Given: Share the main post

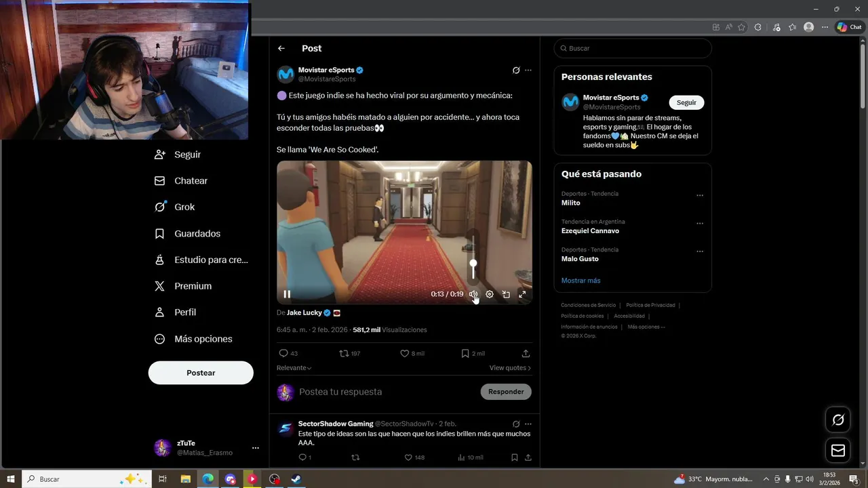Looking at the screenshot, I should pos(526,353).
